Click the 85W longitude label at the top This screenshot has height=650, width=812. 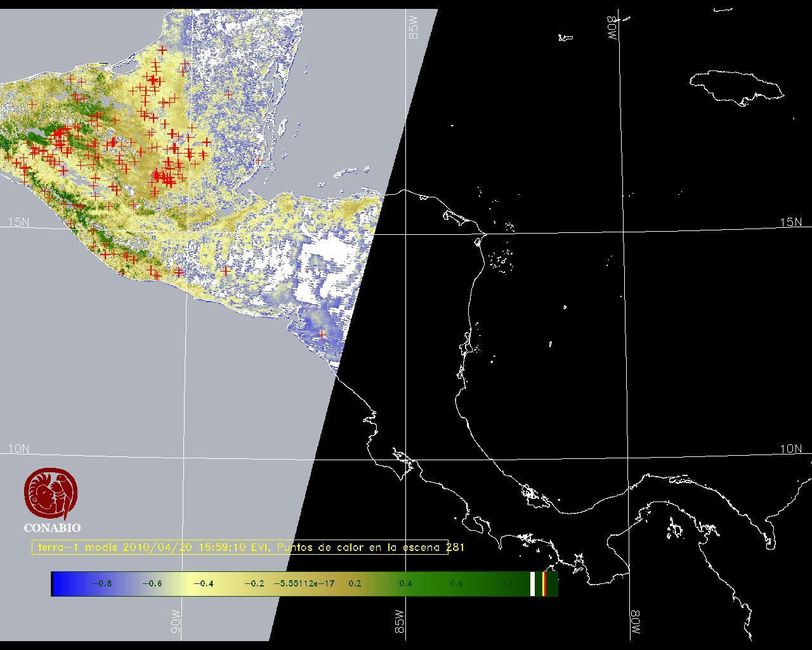(x=414, y=28)
